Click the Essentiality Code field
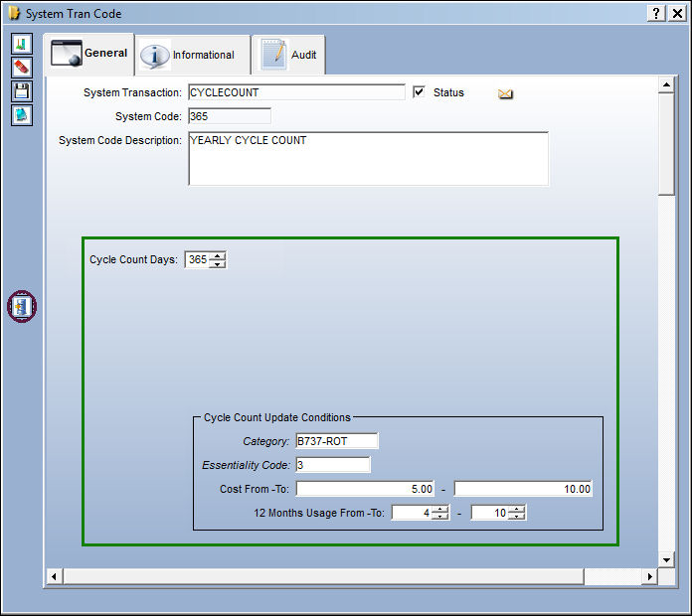692x616 pixels. (x=333, y=465)
